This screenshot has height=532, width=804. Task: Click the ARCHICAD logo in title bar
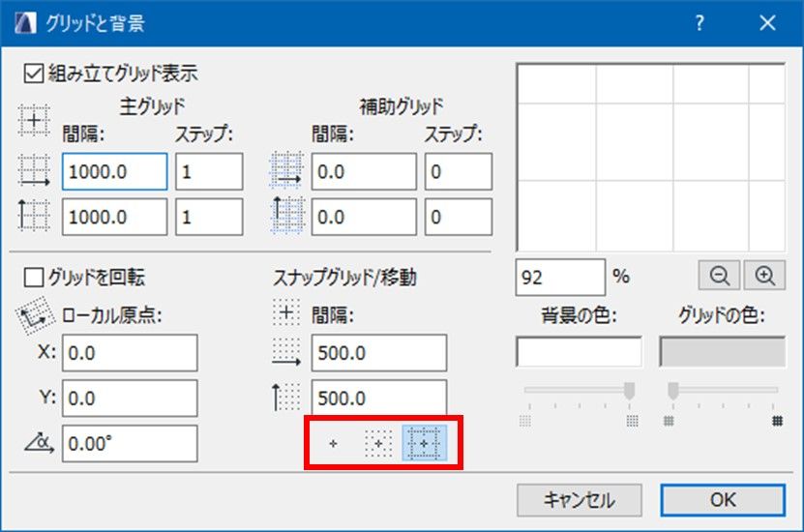(24, 23)
